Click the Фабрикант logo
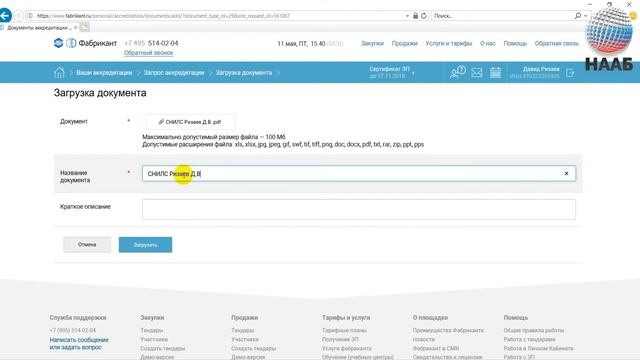 coord(85,43)
